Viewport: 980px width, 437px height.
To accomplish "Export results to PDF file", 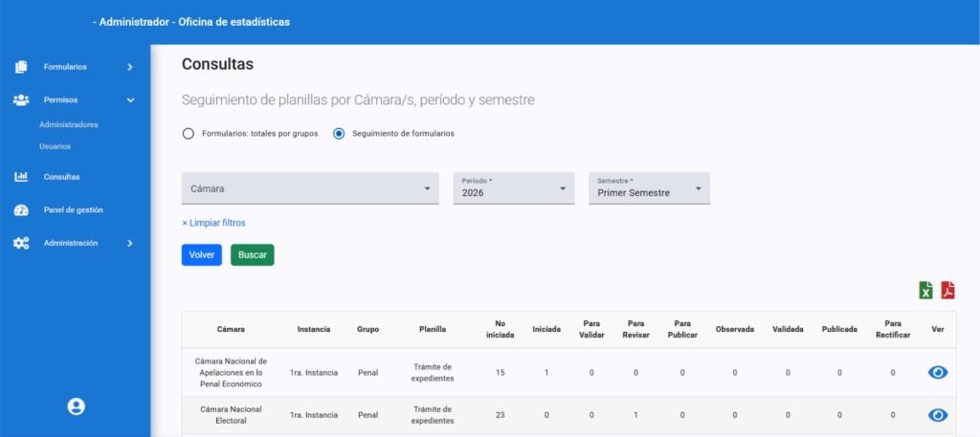I will tap(948, 291).
